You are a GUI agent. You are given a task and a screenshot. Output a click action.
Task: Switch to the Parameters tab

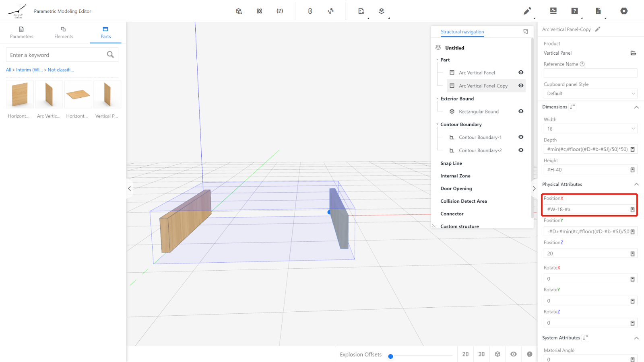click(x=22, y=33)
